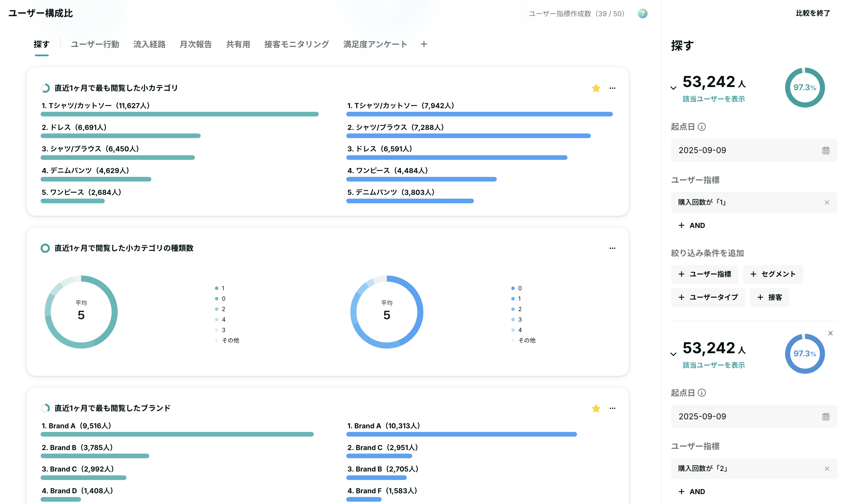Click chart icon beside 最も閲覧したブランド title
The height and width of the screenshot is (504, 841).
point(45,408)
